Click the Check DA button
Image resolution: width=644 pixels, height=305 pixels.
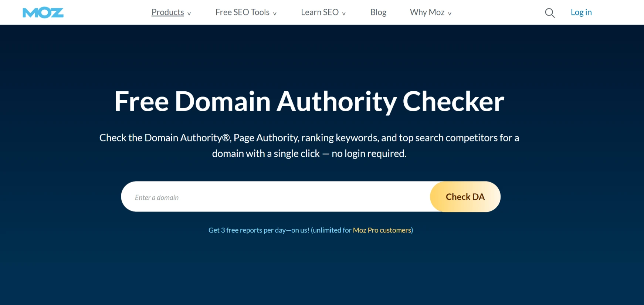coord(465,197)
